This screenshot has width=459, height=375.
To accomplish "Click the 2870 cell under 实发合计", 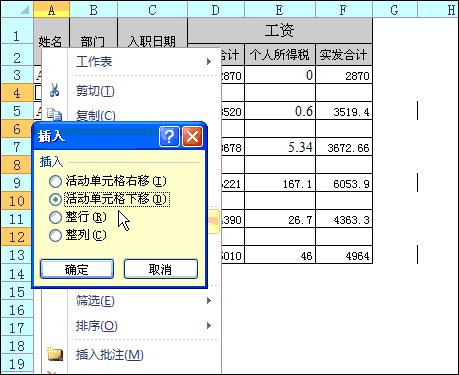I will coord(344,75).
